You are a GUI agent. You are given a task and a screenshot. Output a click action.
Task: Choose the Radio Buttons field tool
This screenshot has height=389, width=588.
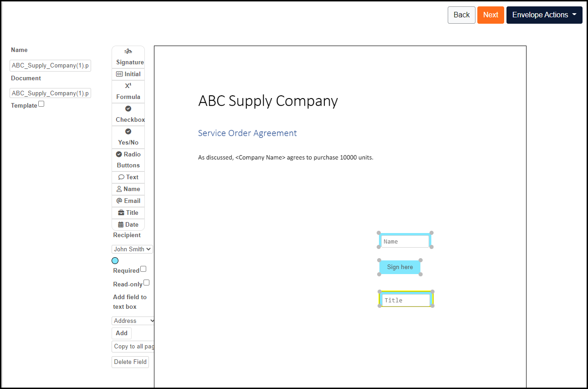coord(128,160)
